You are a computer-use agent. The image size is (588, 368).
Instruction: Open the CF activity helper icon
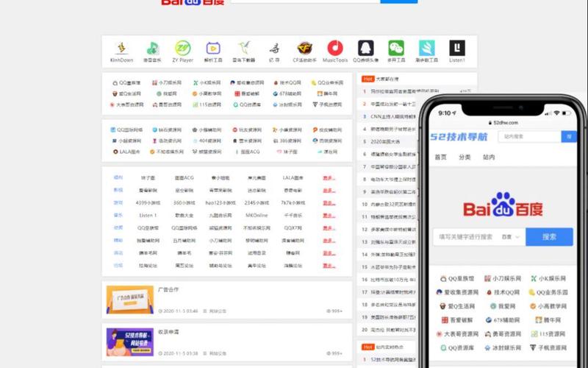(304, 49)
